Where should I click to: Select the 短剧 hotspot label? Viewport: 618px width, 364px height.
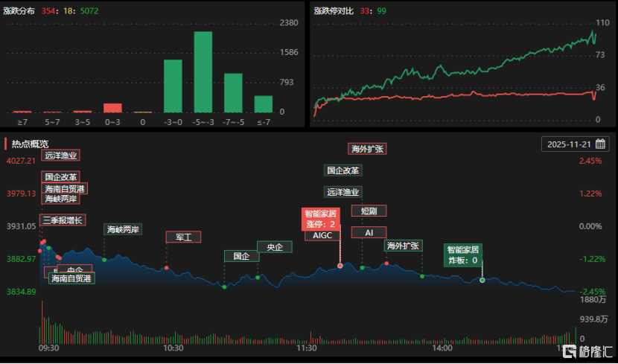coord(369,211)
